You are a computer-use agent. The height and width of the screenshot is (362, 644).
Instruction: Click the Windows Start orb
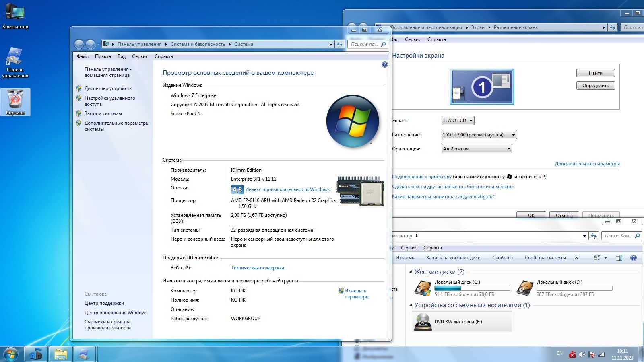(x=10, y=354)
